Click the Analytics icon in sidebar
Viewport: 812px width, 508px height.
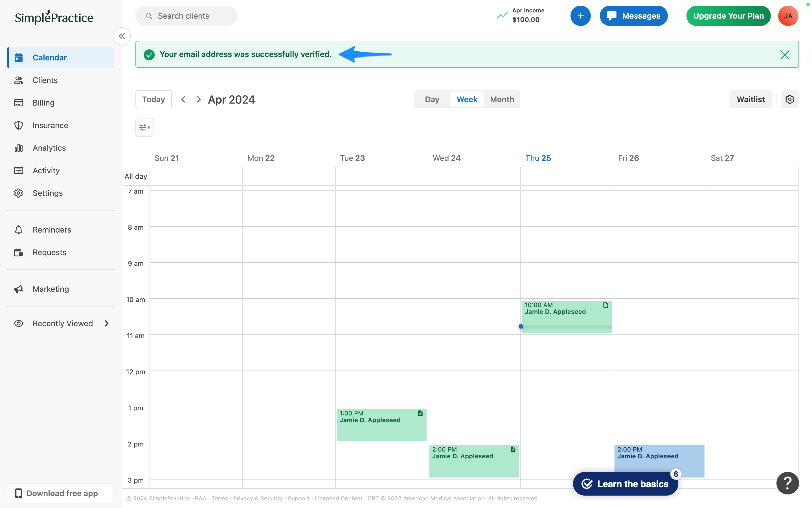coord(17,148)
